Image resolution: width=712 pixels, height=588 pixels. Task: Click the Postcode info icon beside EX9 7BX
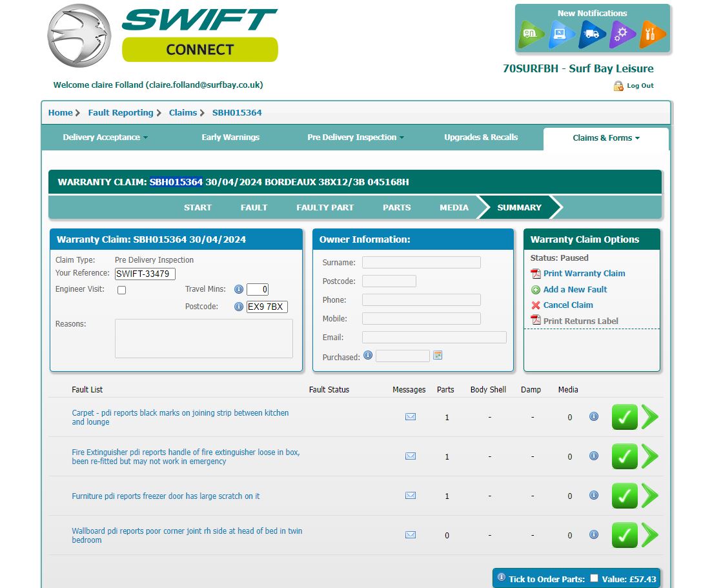pos(238,307)
